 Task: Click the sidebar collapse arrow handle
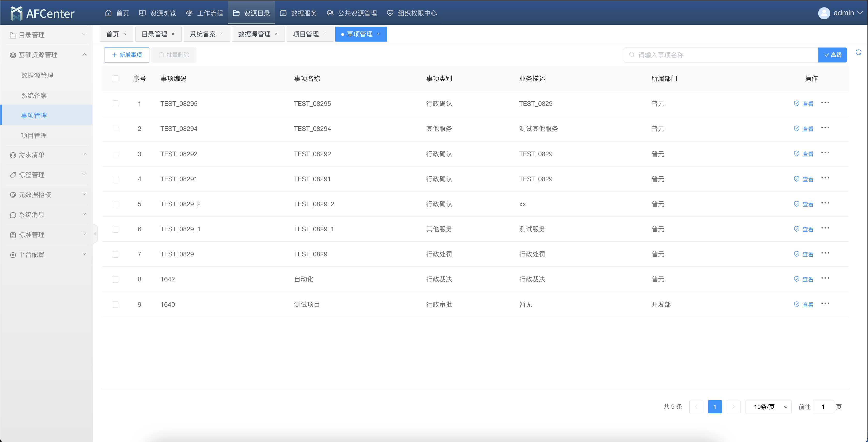pyautogui.click(x=95, y=234)
